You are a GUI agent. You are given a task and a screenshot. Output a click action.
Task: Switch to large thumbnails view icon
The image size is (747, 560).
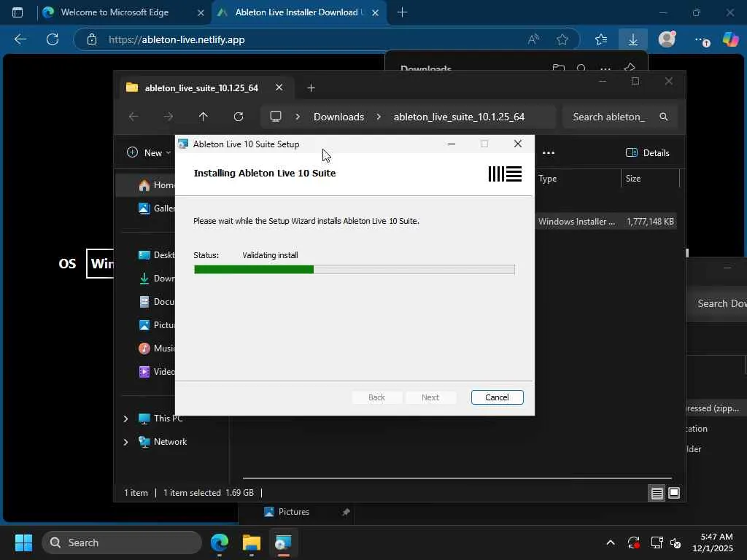[x=674, y=493]
